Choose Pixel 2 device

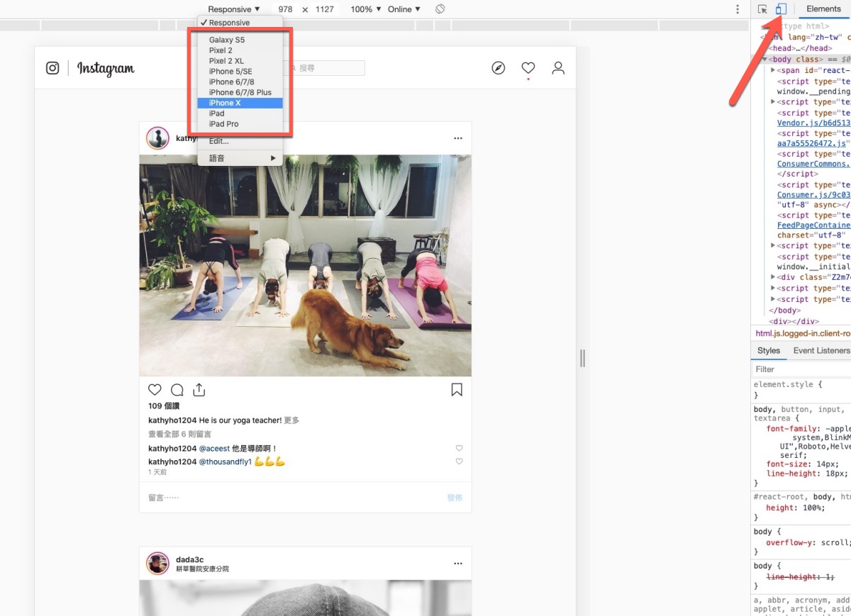240,50
